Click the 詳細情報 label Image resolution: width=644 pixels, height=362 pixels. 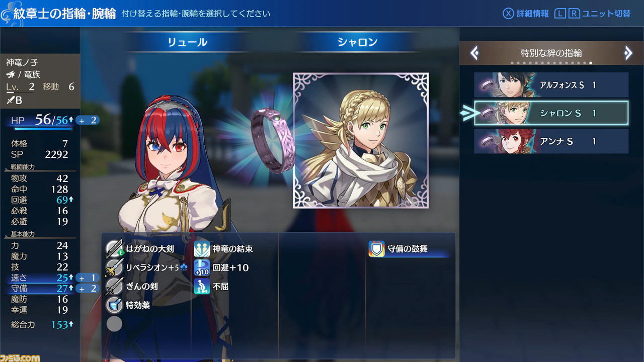click(533, 14)
